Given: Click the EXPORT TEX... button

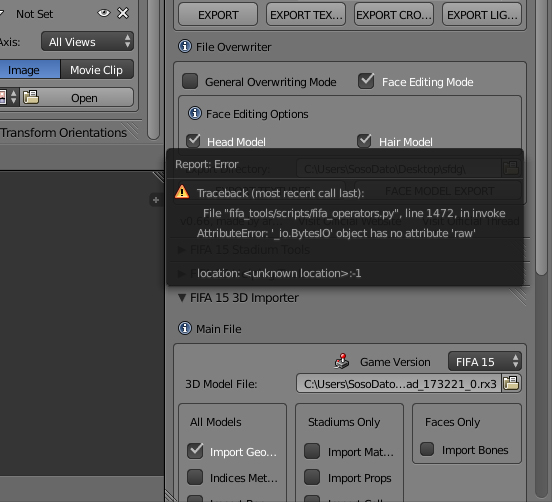Looking at the screenshot, I should 306,15.
